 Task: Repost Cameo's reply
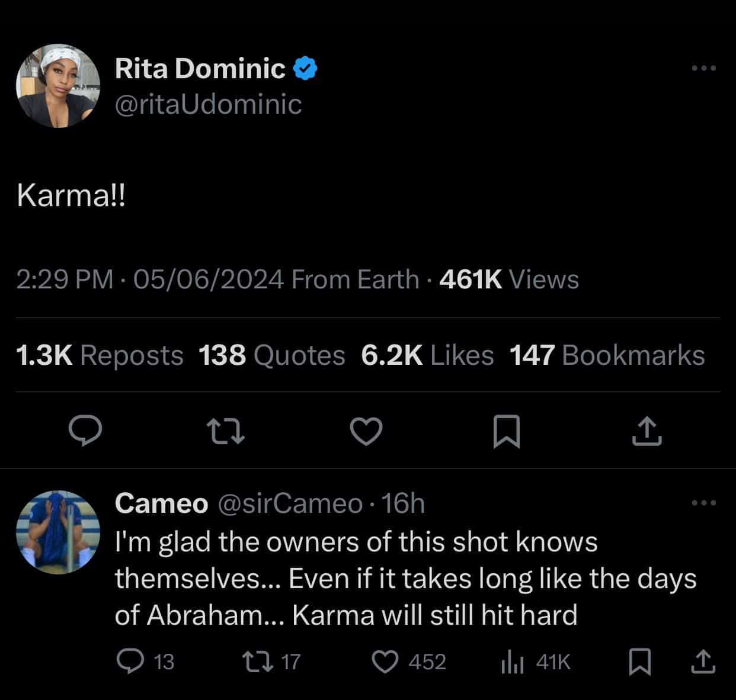click(x=257, y=662)
